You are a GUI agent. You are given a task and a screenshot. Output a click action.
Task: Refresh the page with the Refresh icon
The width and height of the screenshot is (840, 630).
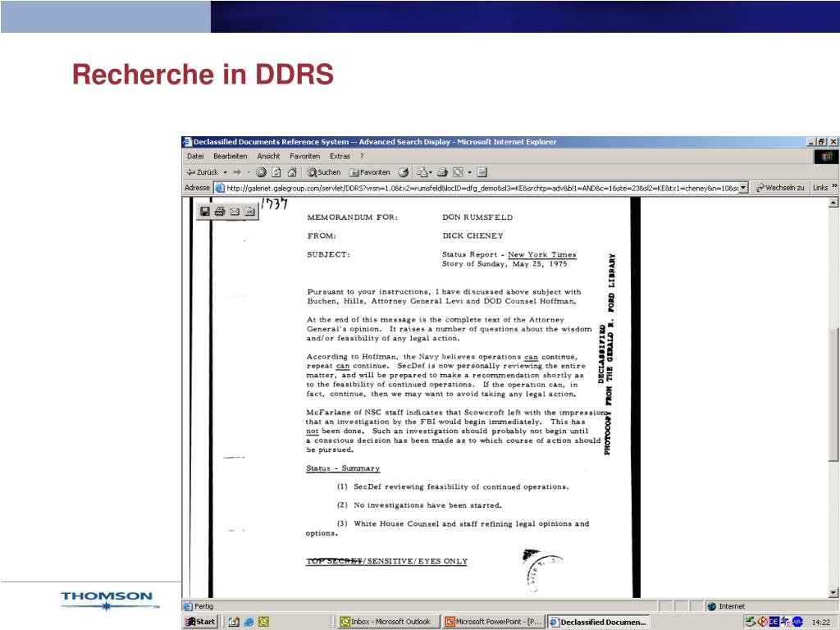pos(276,172)
